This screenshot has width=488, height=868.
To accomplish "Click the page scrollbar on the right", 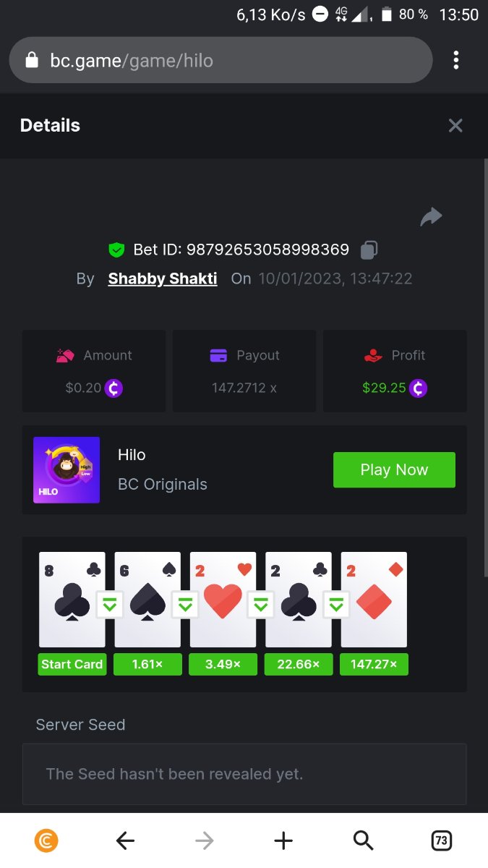I will tap(486, 367).
